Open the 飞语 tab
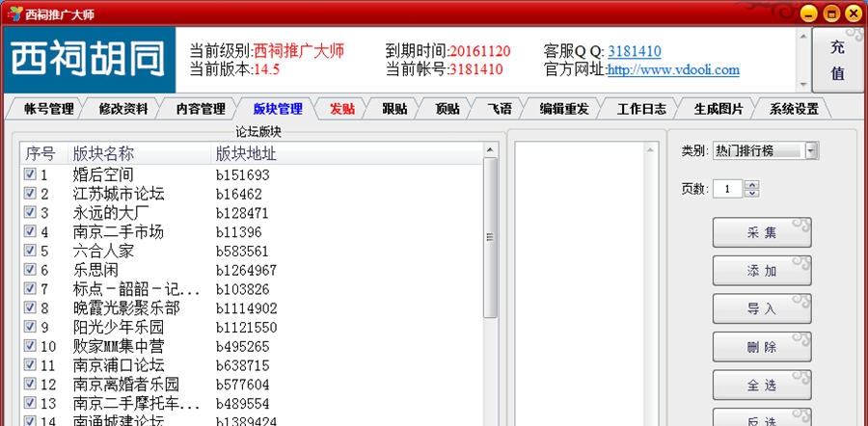This screenshot has height=426, width=868. [x=500, y=109]
